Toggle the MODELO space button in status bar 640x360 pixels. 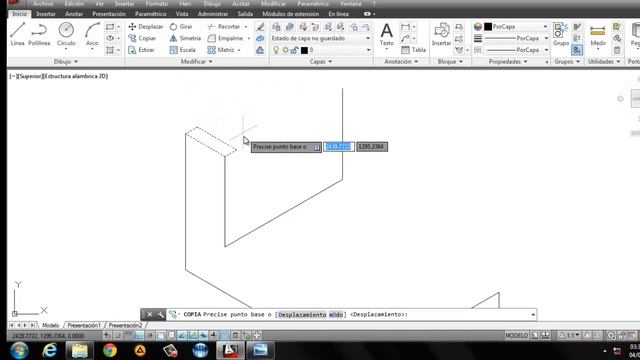pos(517,336)
